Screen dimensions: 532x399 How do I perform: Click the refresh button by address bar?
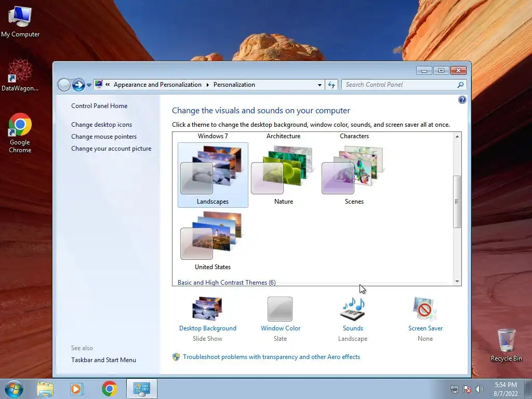pyautogui.click(x=331, y=85)
